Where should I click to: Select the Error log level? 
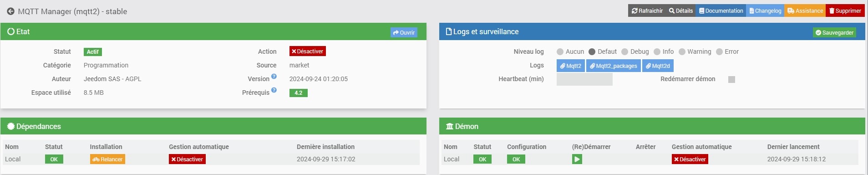pos(719,51)
